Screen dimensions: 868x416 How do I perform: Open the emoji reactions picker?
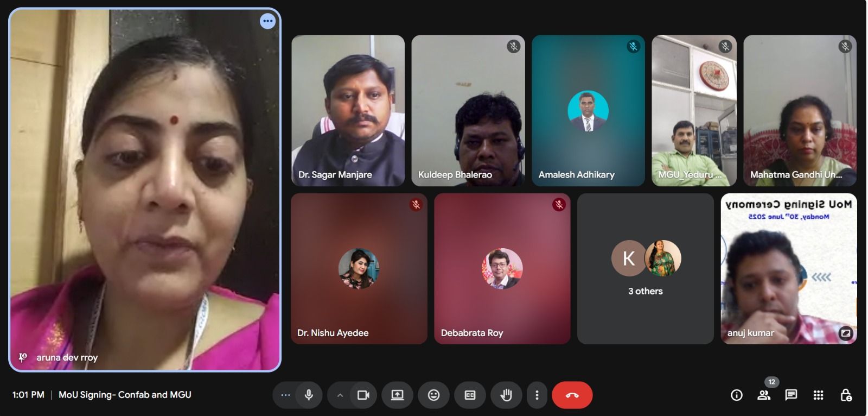tap(433, 395)
